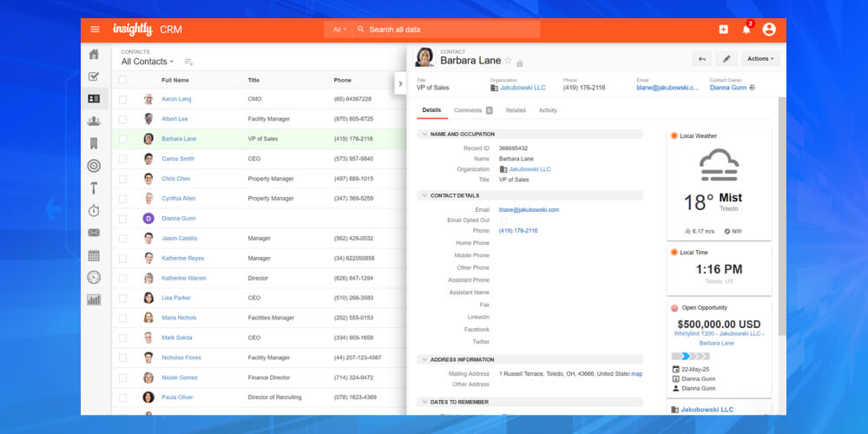Open Calendar icon in sidebar
Image resolution: width=868 pixels, height=434 pixels.
tap(94, 255)
